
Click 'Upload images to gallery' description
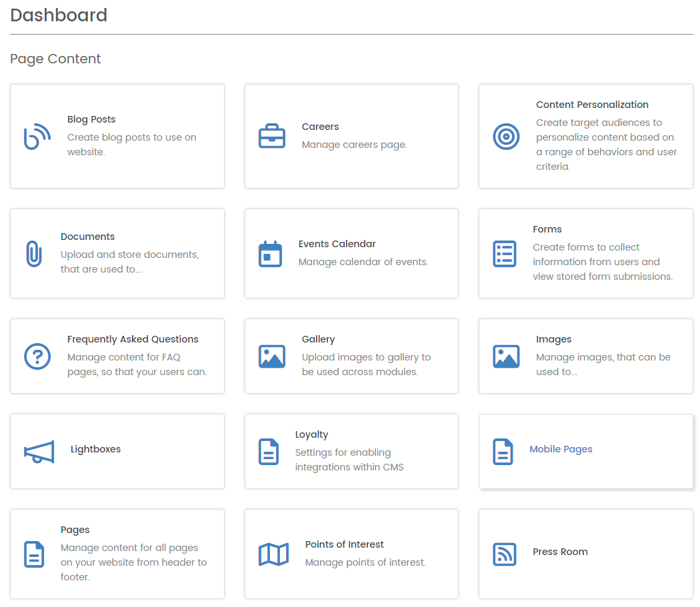coord(366,364)
